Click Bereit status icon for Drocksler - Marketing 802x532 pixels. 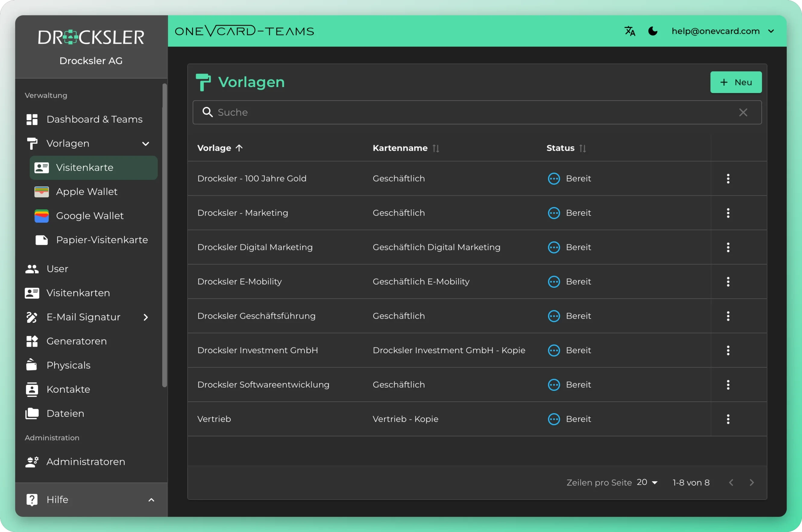tap(554, 213)
